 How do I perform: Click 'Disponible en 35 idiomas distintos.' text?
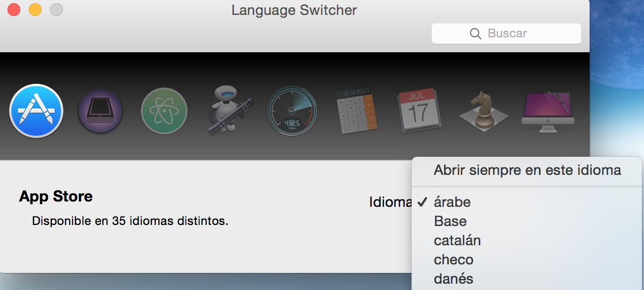point(130,221)
